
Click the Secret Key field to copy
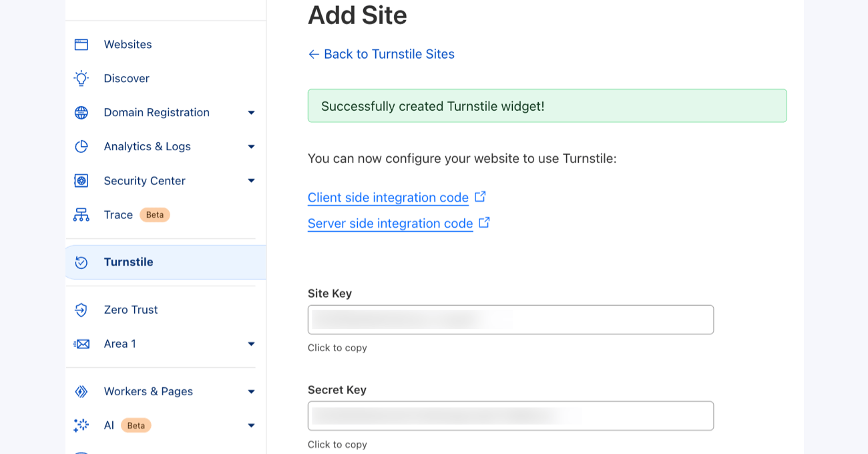511,416
